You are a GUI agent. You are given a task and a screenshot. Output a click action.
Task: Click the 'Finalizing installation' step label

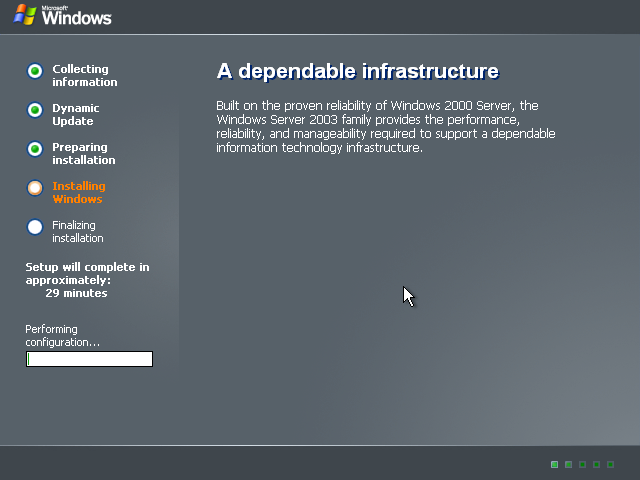tap(78, 231)
